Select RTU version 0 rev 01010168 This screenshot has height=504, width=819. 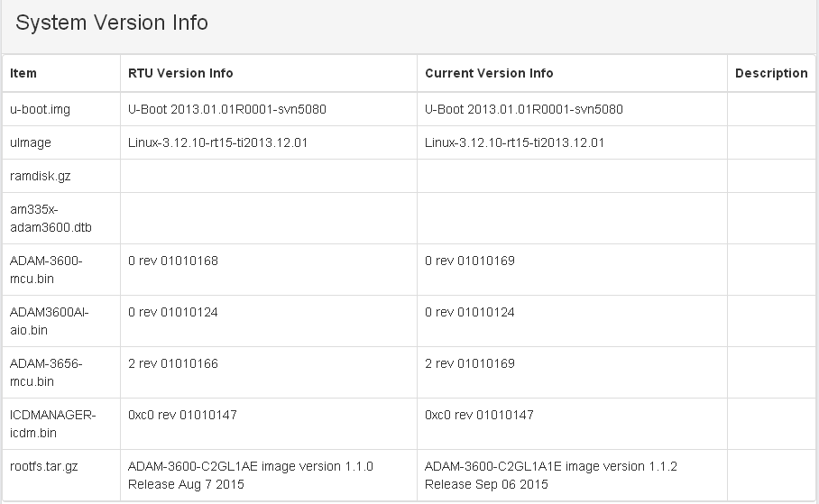173,261
